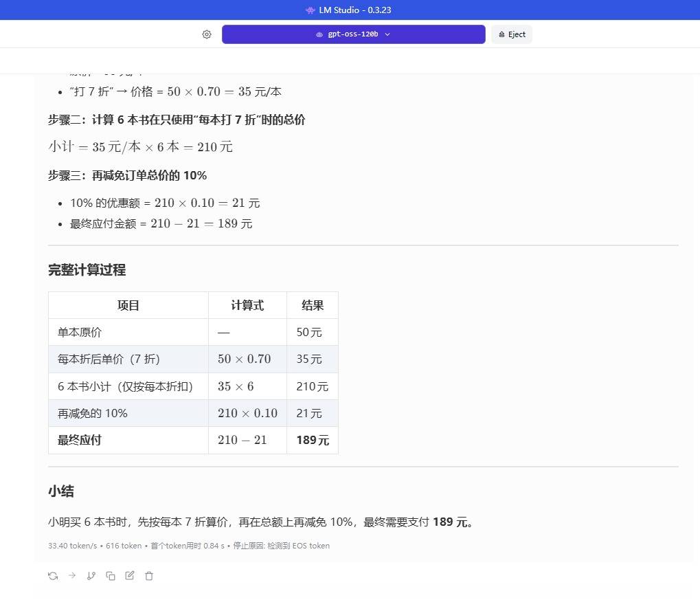This screenshot has width=700, height=600.
Task: Click the 项目 table header
Action: point(128,305)
